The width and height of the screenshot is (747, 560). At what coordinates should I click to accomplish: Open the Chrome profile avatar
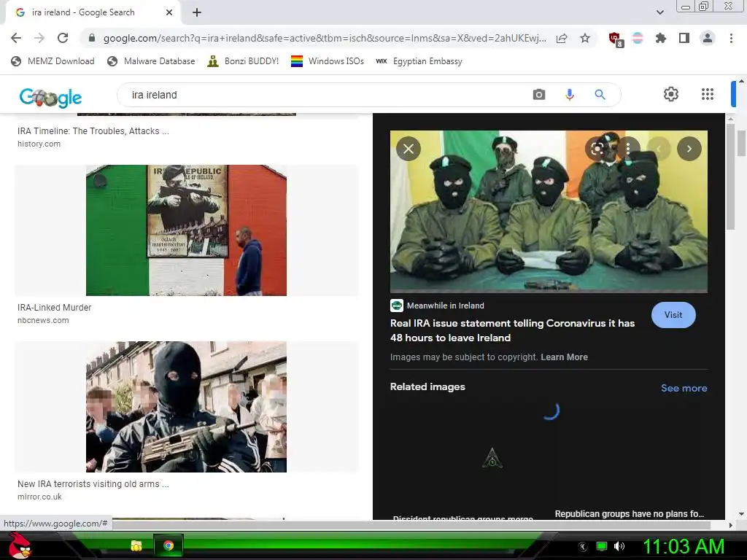pos(708,38)
